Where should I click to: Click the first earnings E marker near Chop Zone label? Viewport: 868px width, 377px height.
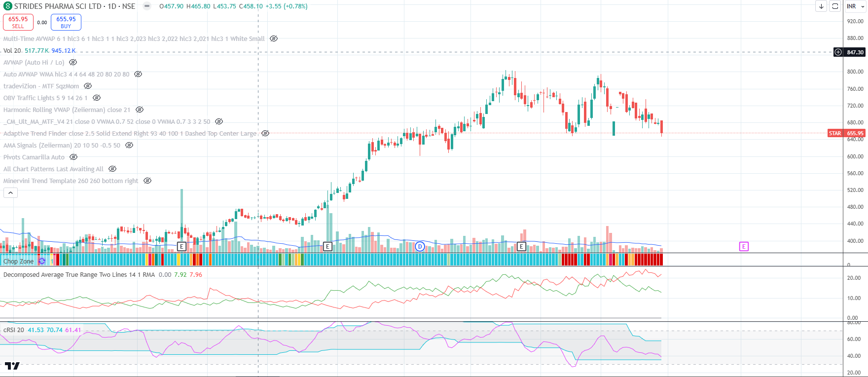pyautogui.click(x=181, y=246)
